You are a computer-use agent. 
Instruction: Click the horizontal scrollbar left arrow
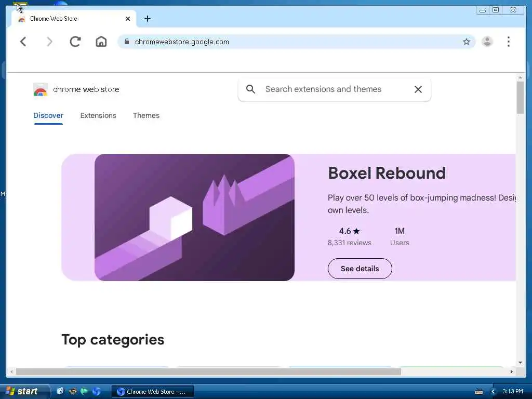coord(11,372)
